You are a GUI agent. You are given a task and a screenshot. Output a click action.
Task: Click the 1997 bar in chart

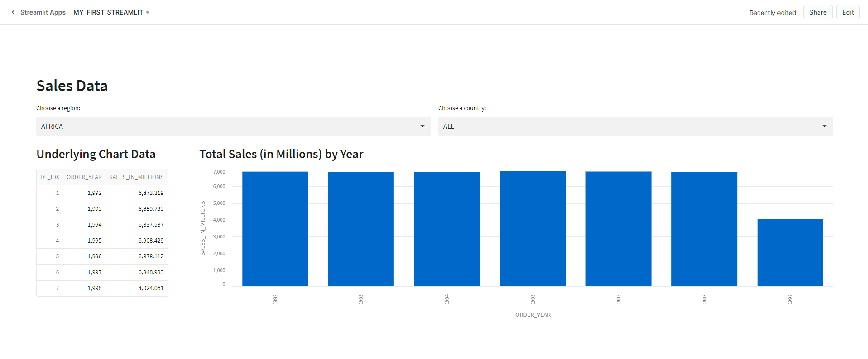704,229
